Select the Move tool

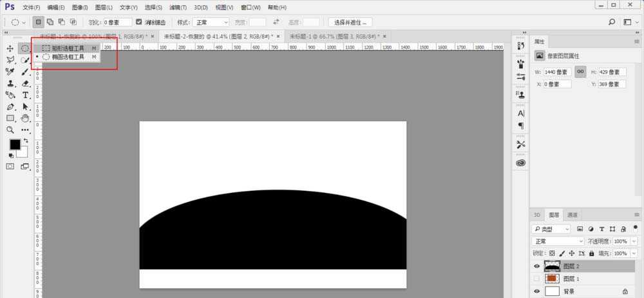click(x=10, y=48)
